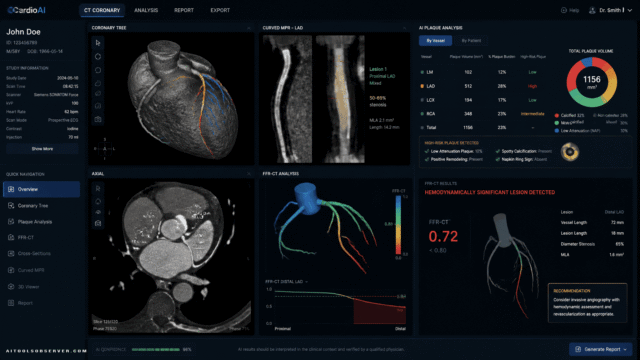Click the Recommendation box

pos(587,303)
